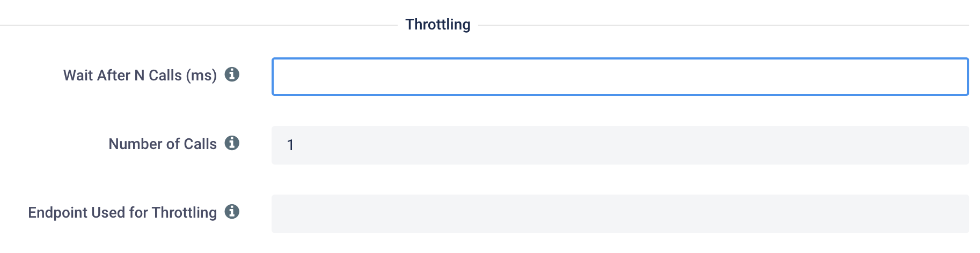The width and height of the screenshot is (980, 253).
Task: Click divider line right of Throttling heading
Action: [x=723, y=25]
